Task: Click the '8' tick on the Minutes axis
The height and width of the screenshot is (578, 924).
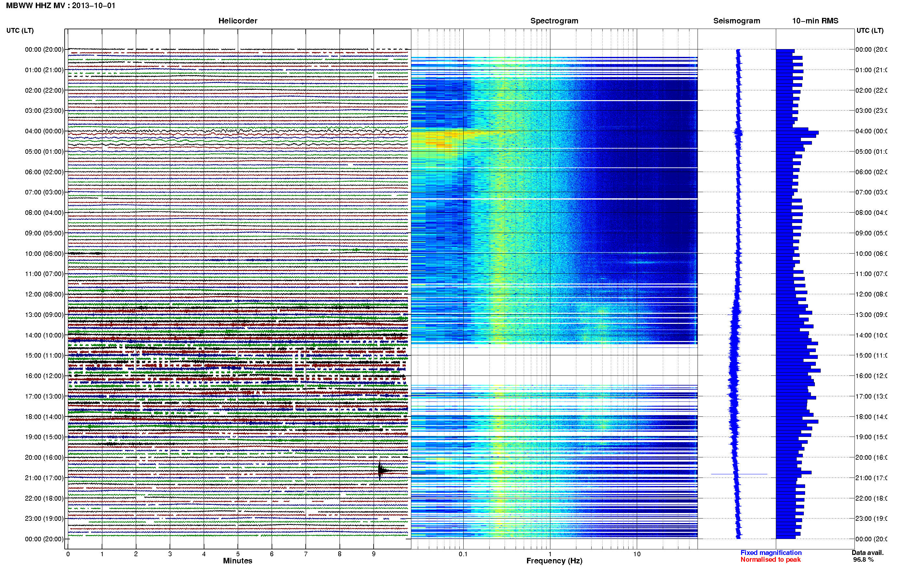Action: click(x=340, y=554)
